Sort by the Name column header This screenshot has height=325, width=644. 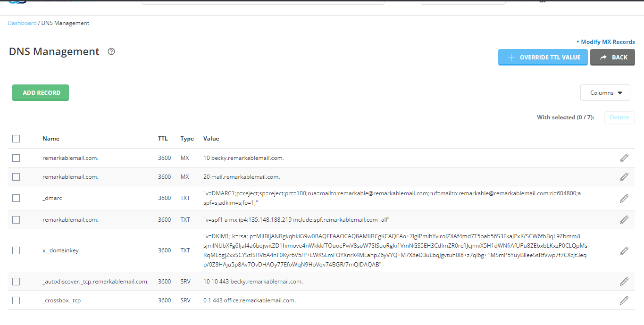51,139
